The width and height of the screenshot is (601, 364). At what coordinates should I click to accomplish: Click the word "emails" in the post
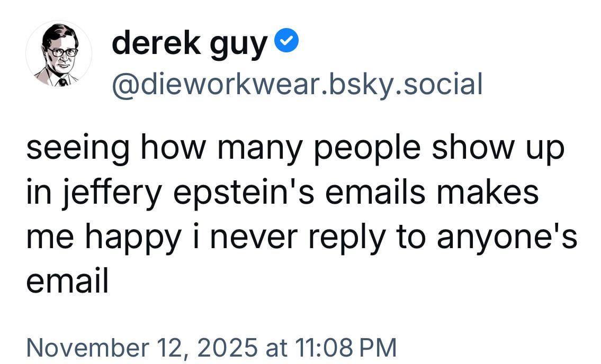click(x=375, y=193)
